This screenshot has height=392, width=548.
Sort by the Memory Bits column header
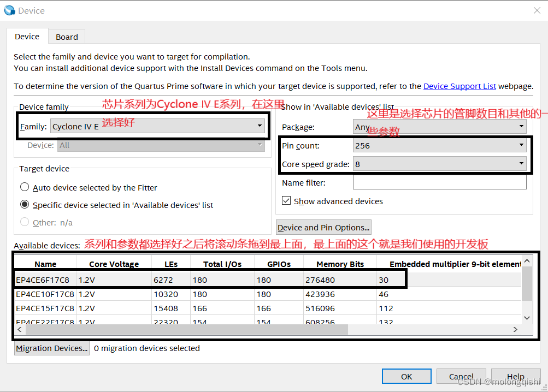tap(340, 264)
